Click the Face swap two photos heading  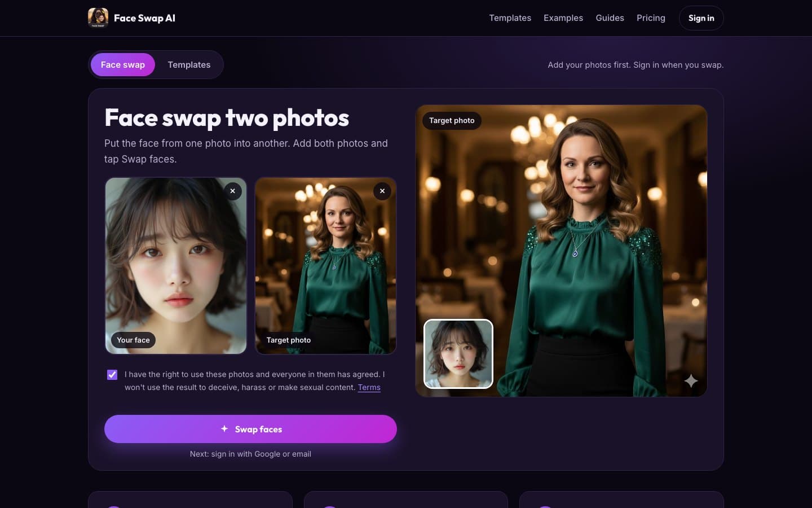(x=227, y=118)
